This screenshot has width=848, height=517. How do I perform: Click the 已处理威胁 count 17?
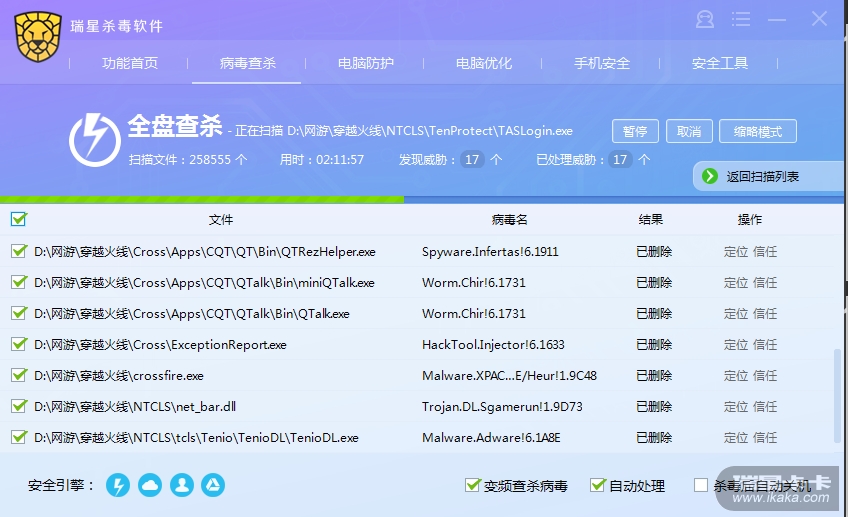tap(620, 160)
